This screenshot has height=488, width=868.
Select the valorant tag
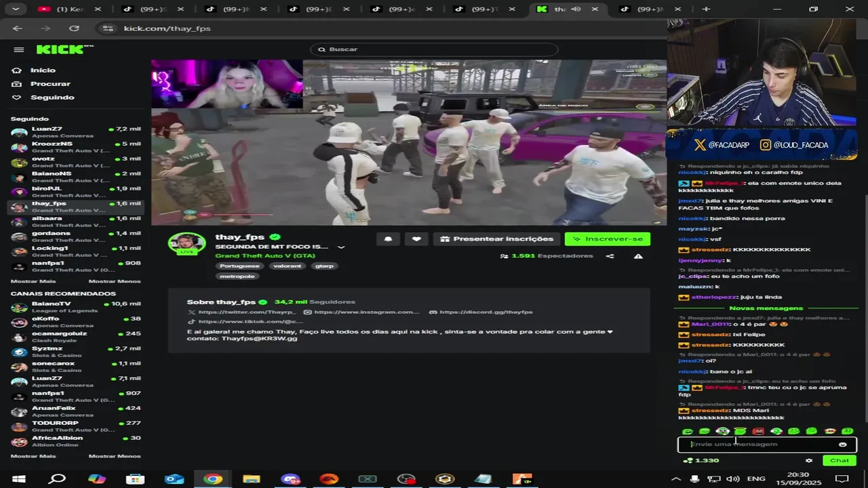288,266
